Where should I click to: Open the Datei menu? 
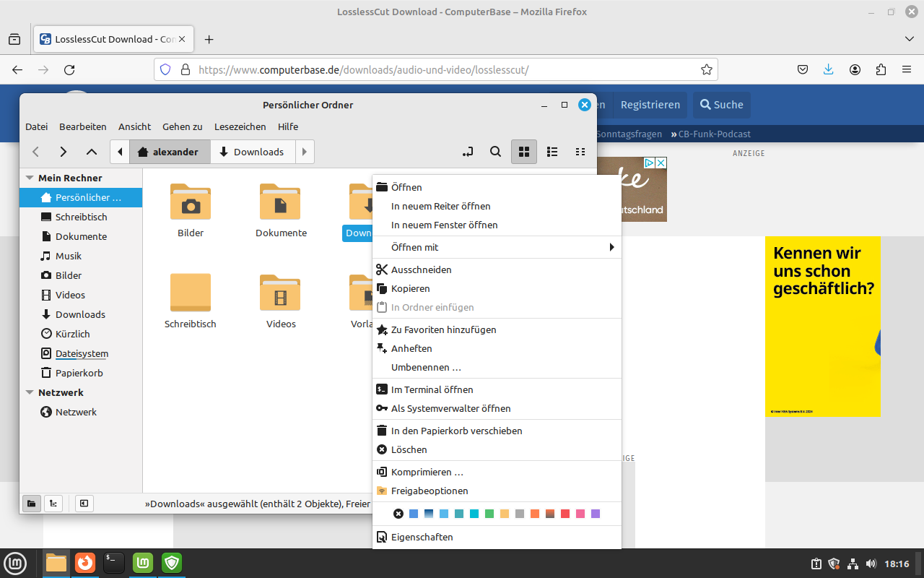36,126
